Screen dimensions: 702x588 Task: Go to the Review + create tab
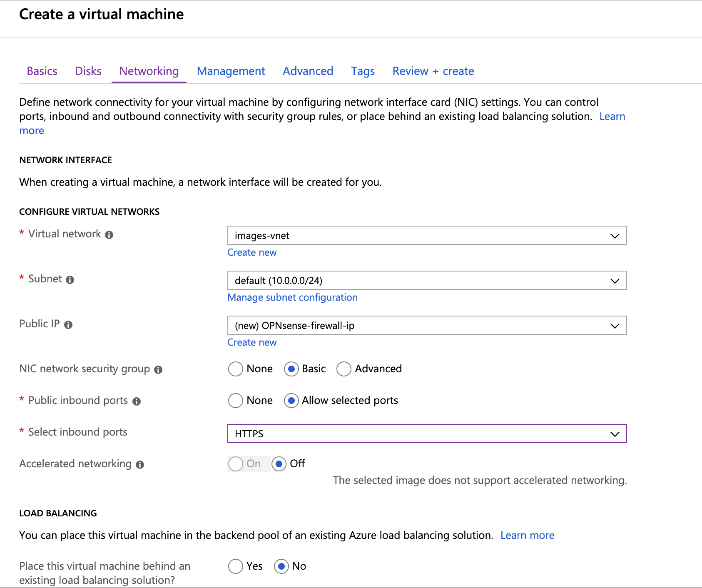tap(433, 71)
